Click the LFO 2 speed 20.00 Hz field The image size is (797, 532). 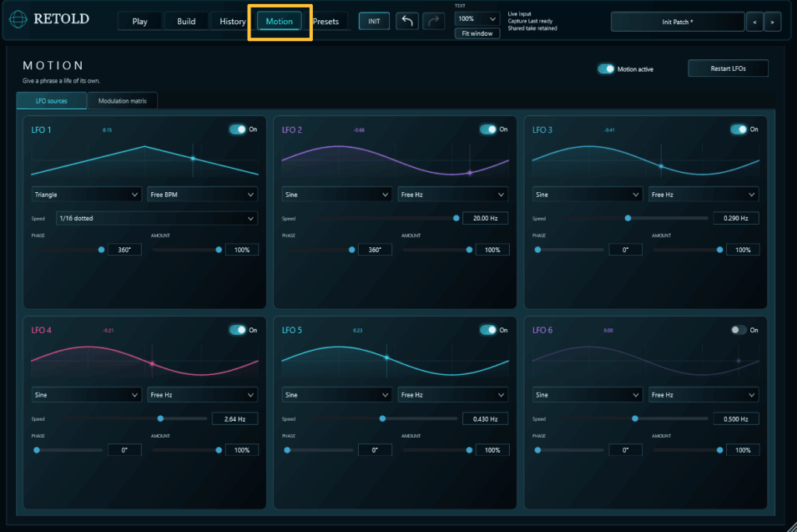[x=486, y=219]
